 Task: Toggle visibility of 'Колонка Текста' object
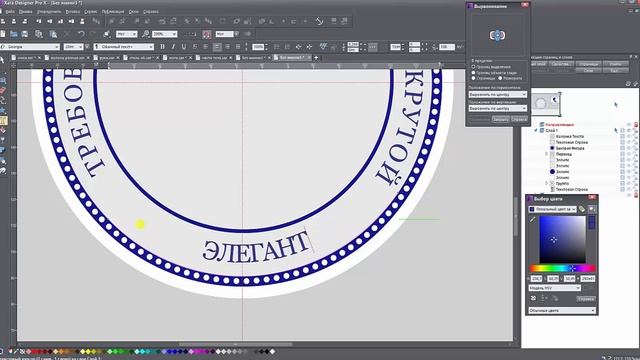(x=629, y=136)
